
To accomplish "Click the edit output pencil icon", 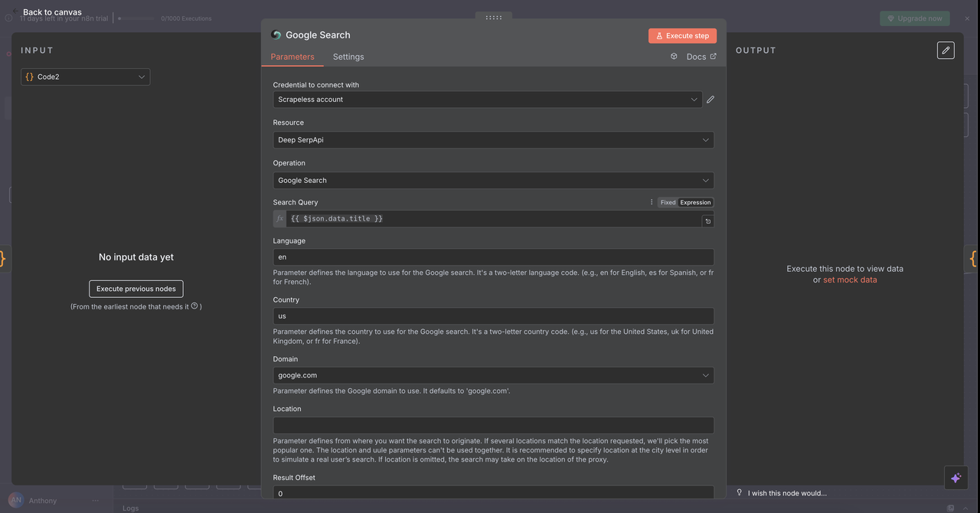I will point(946,51).
